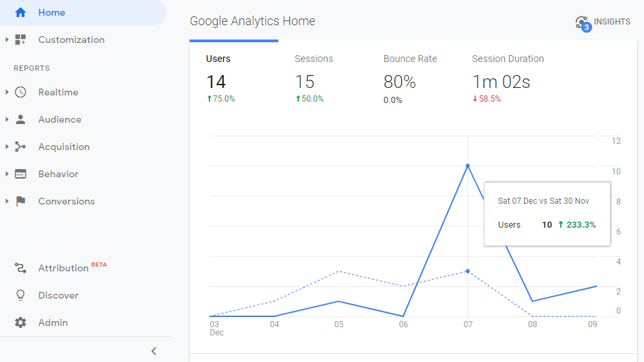644x362 pixels.
Task: Click the 05 date label on the axis
Action: click(x=339, y=325)
